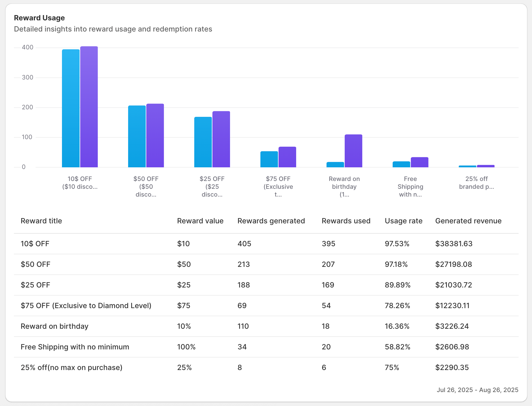532x406 pixels.
Task: Select the '10$ OFF' table row title
Action: click(35, 244)
